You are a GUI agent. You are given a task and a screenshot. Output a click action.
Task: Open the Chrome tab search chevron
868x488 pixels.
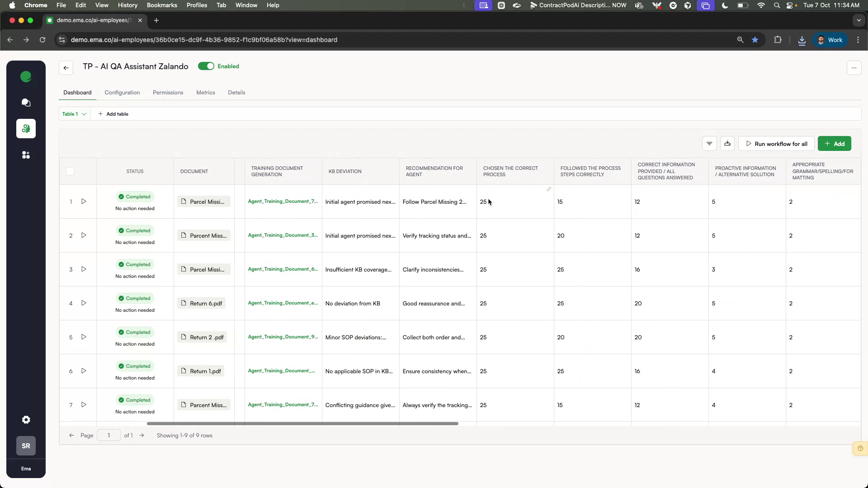tap(859, 20)
